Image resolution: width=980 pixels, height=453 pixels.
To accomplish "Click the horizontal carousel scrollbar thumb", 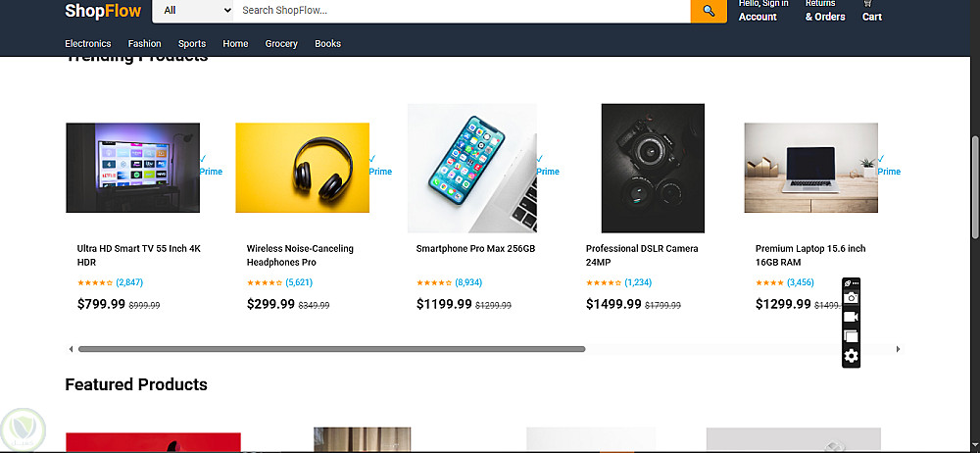I will (x=331, y=349).
